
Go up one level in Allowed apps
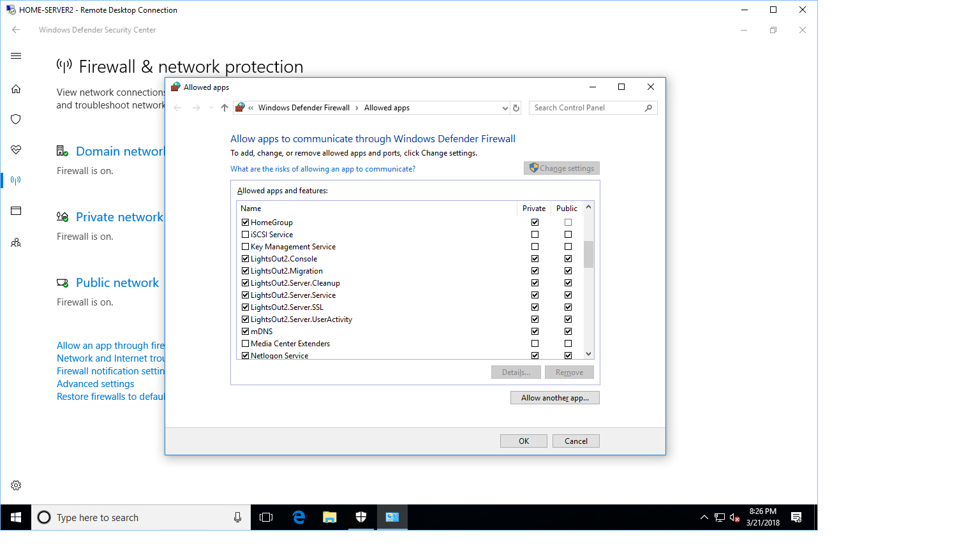point(225,108)
